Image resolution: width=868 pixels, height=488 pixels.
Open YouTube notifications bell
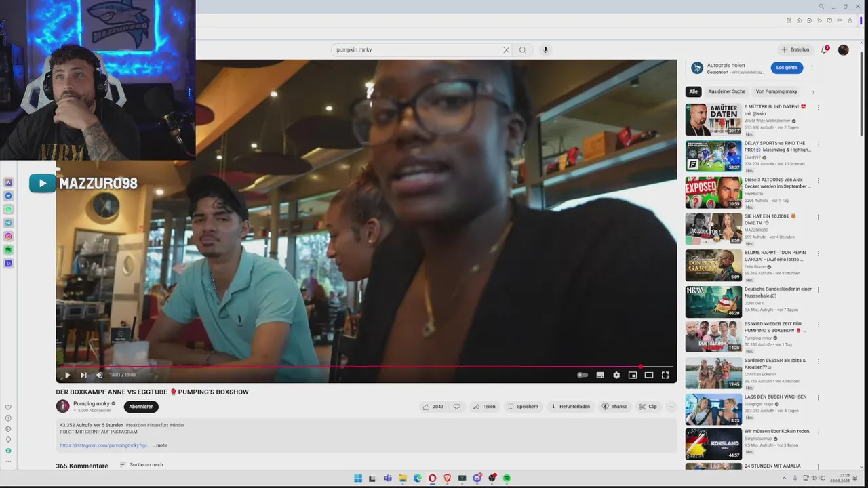(825, 49)
